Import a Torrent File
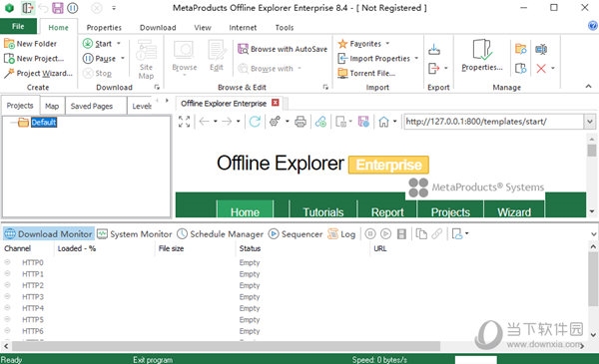599x364 pixels. tap(366, 73)
